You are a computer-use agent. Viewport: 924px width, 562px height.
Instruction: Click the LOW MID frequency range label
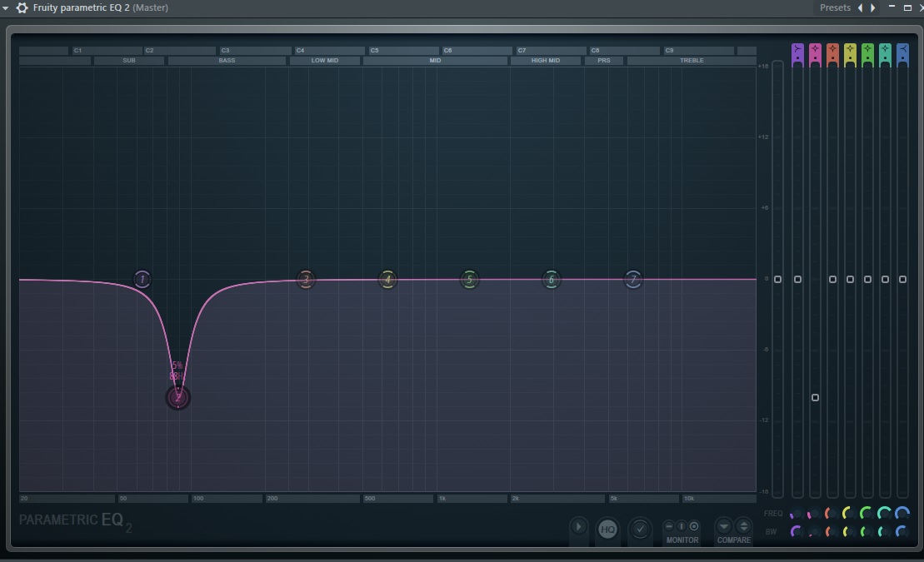(325, 61)
